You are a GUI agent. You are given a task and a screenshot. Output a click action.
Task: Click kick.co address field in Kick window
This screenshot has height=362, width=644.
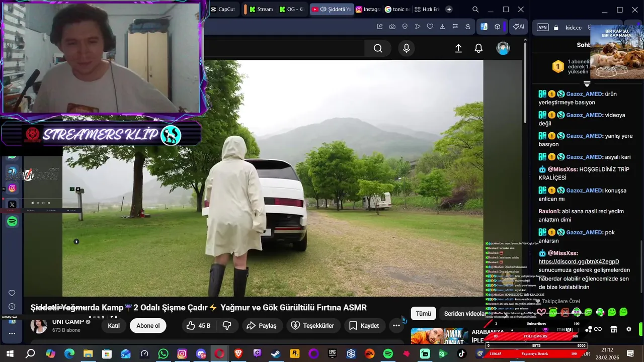coord(573,28)
